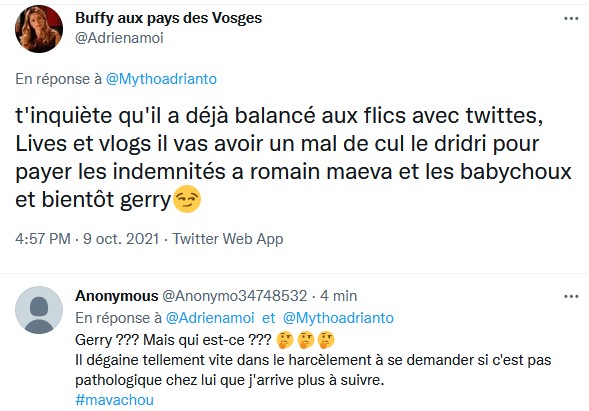Click the Twitter Web App source label
Image resolution: width=589 pixels, height=411 pixels.
tap(228, 239)
